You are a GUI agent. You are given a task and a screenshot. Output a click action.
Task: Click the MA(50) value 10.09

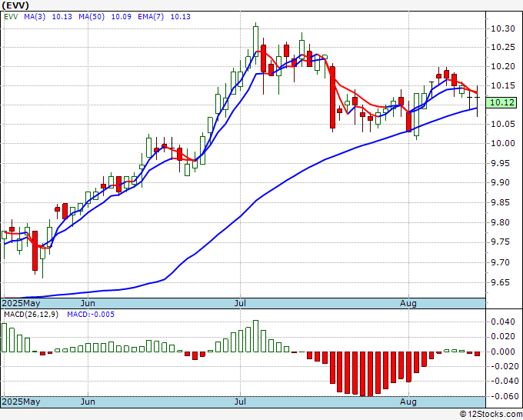(x=121, y=17)
